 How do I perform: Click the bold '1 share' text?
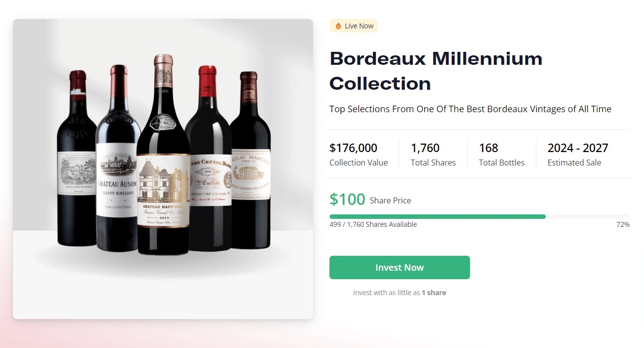tap(434, 293)
